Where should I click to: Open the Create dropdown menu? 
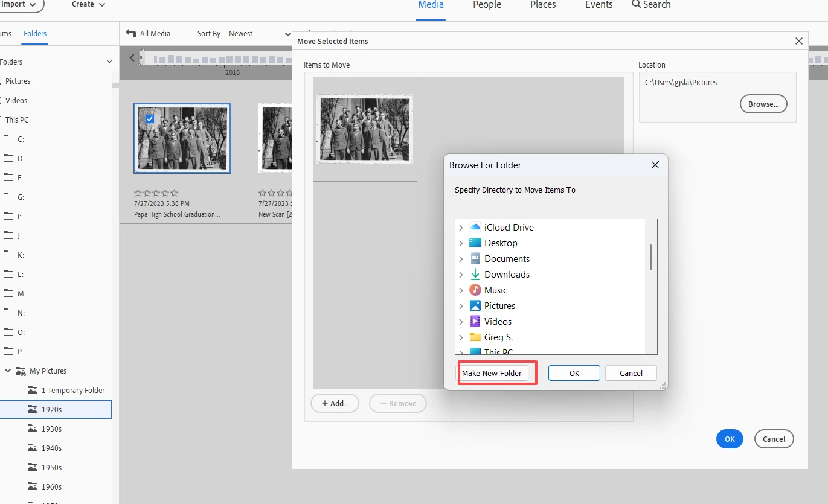[88, 4]
